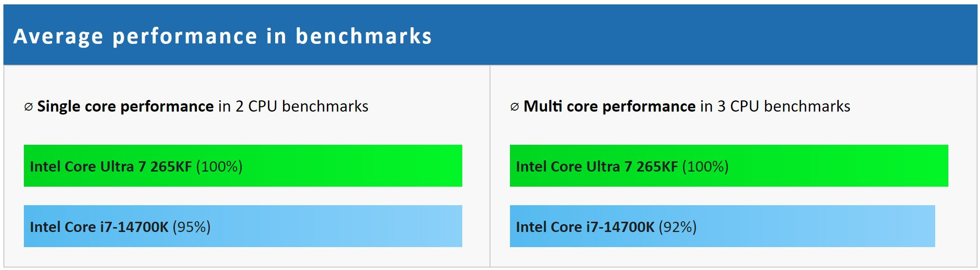Click the (95%) single core score
This screenshot has height=270, width=980.
coord(191,227)
